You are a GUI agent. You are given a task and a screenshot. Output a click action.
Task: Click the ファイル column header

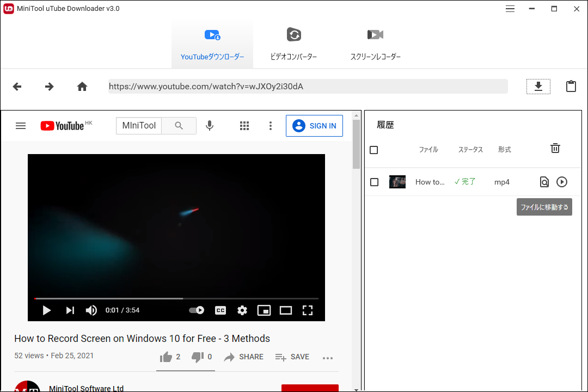[428, 150]
